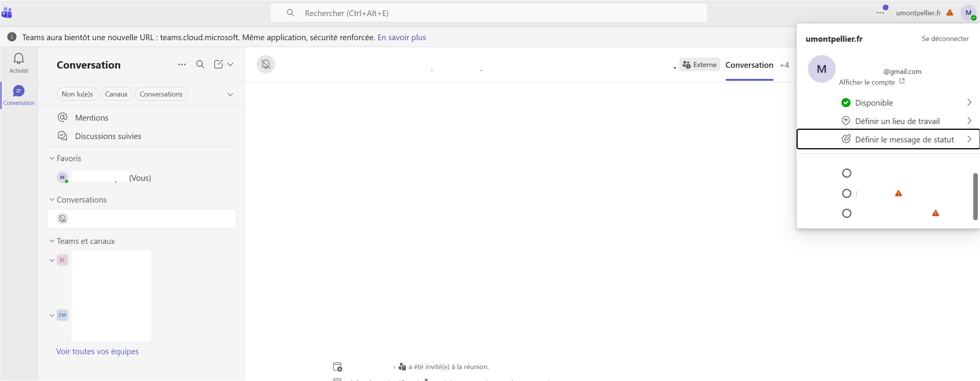Open Définir le message de statut
980x381 pixels.
point(888,139)
